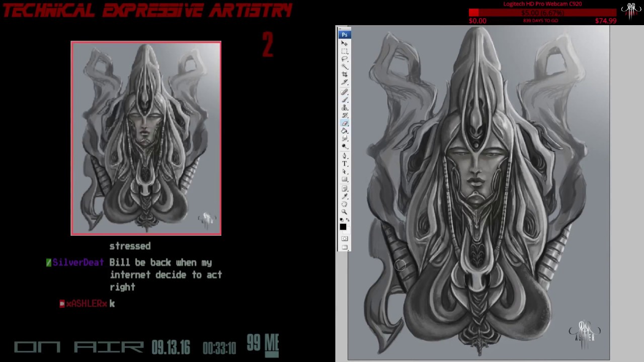Screen dimensions: 644x362
Task: Select the Crop tool
Action: 345,74
